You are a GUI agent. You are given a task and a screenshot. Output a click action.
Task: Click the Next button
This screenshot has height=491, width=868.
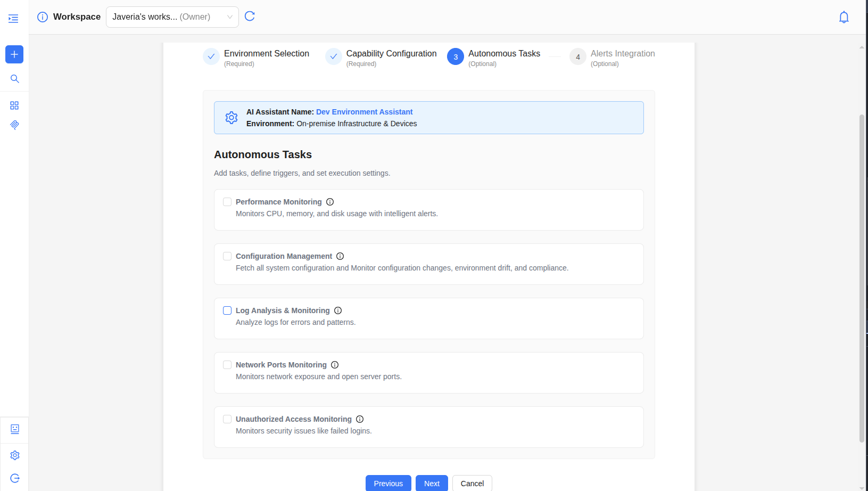point(432,483)
